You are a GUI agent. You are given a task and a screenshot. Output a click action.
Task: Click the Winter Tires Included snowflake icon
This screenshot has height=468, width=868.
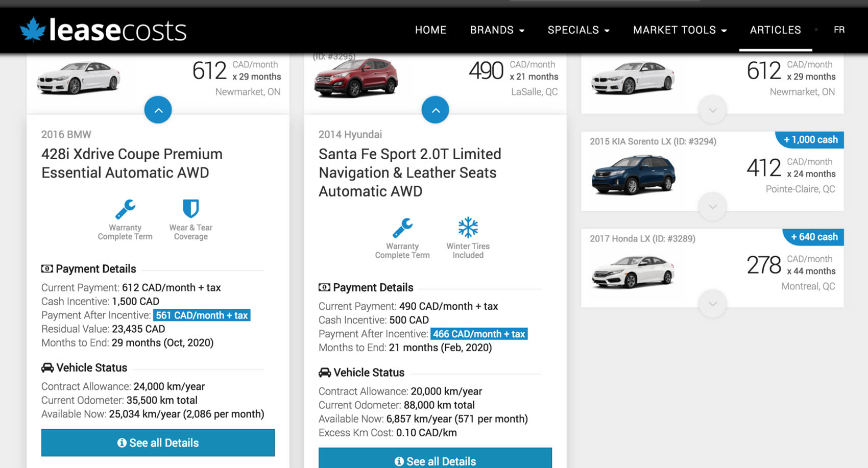click(x=468, y=228)
